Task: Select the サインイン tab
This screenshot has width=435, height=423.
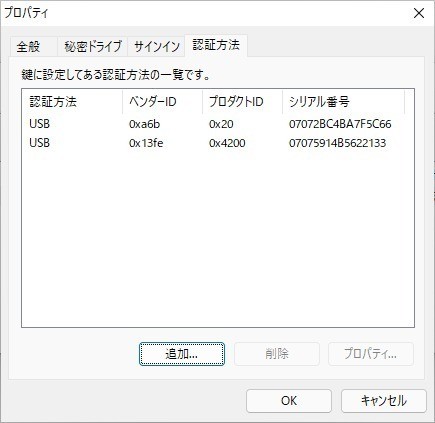Action: coord(156,46)
